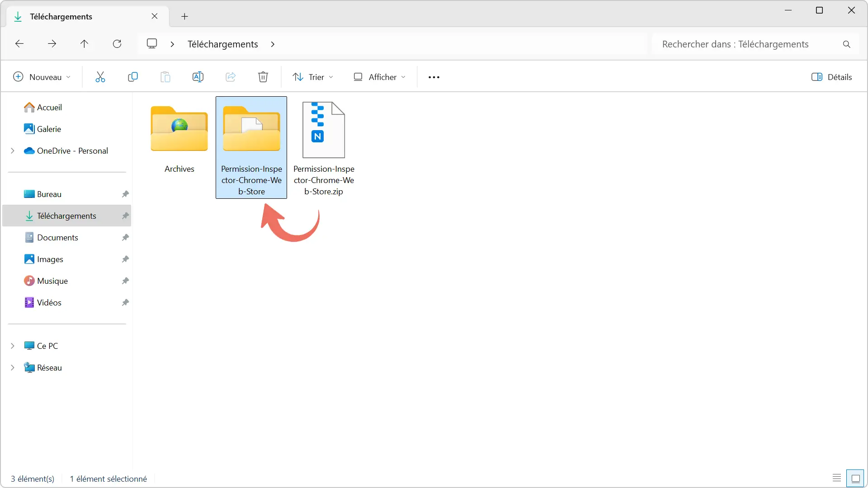The image size is (868, 488).
Task: Select the Téléchargements tab
Action: (88, 17)
